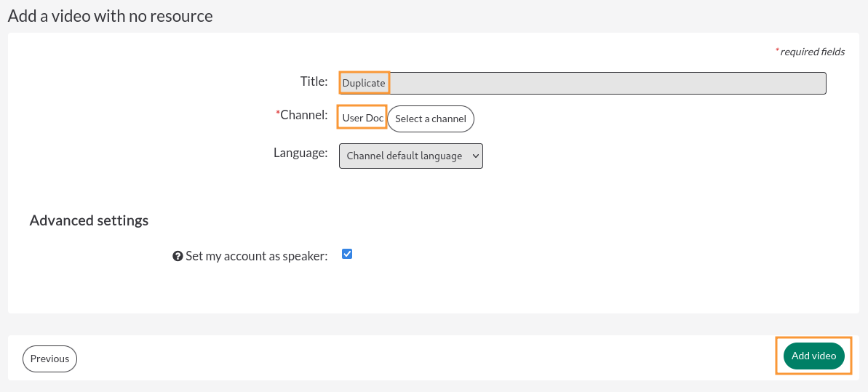This screenshot has width=868, height=392.
Task: Click the User Doc channel name
Action: tap(363, 118)
